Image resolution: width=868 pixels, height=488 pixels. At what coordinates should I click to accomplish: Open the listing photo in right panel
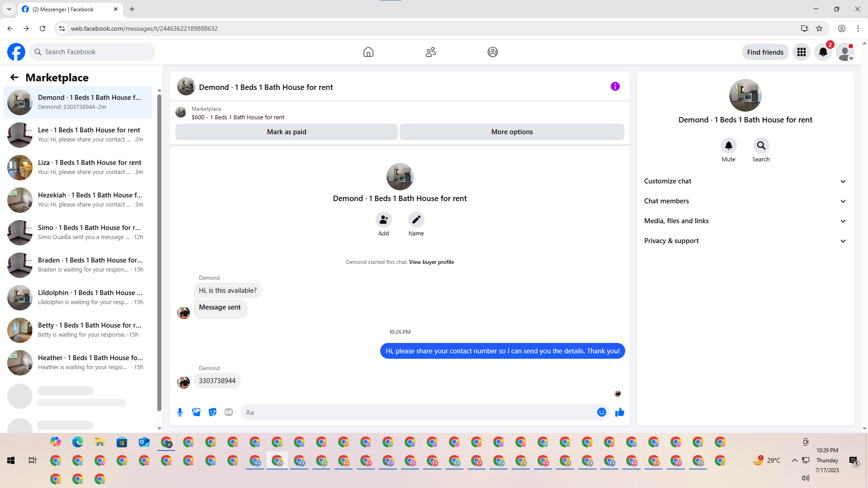pos(745,95)
